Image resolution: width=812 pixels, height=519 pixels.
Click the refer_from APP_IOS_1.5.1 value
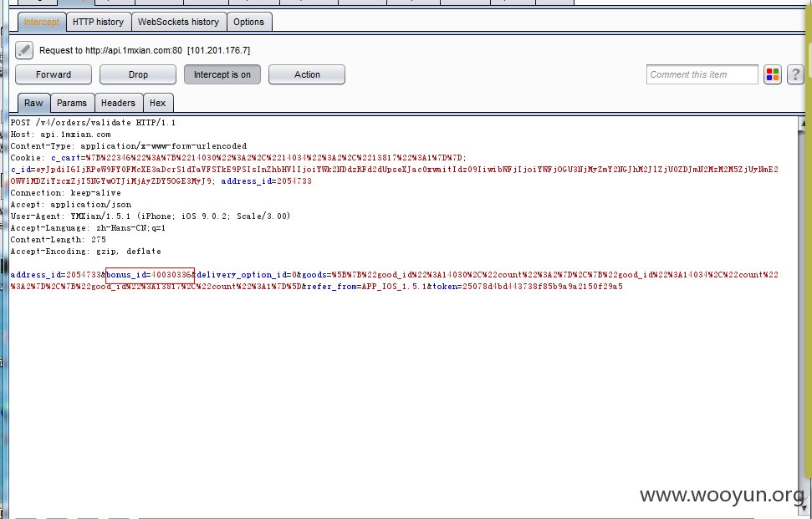pos(394,286)
